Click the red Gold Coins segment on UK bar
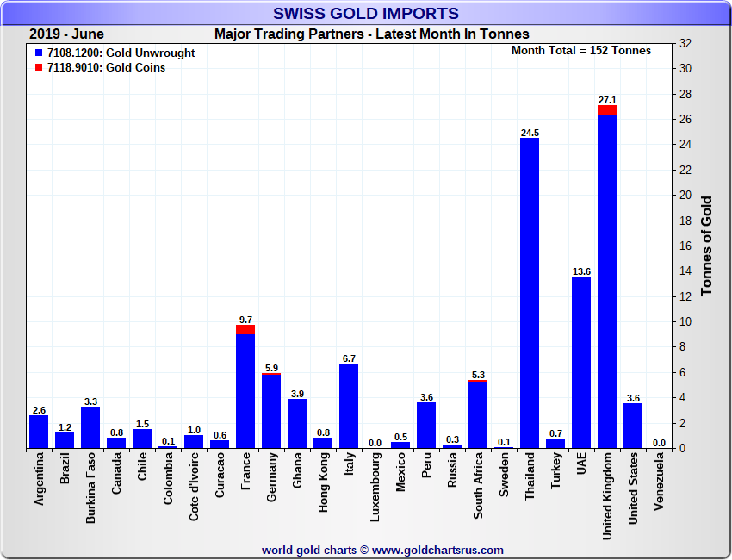732x560 pixels. (607, 109)
